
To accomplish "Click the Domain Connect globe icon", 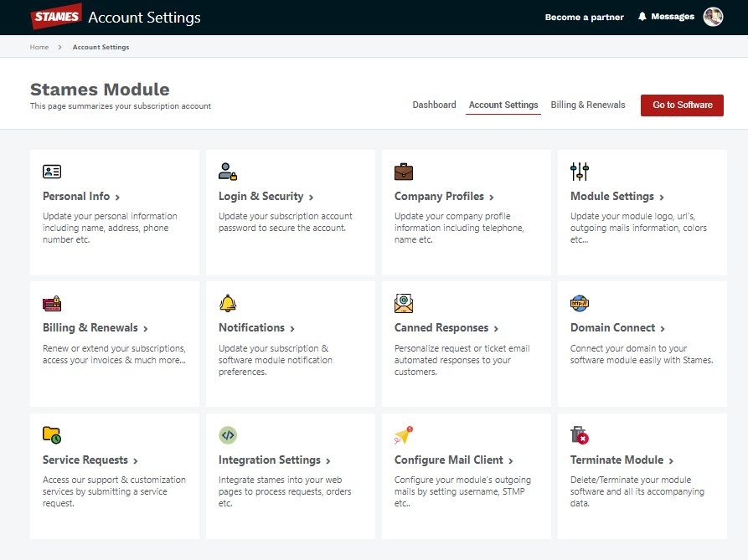I will click(x=580, y=303).
